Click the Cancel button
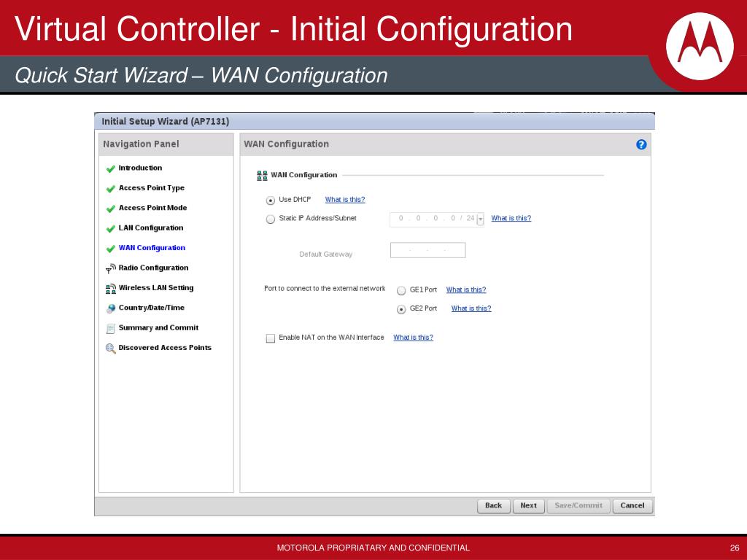747x560 pixels. [632, 506]
